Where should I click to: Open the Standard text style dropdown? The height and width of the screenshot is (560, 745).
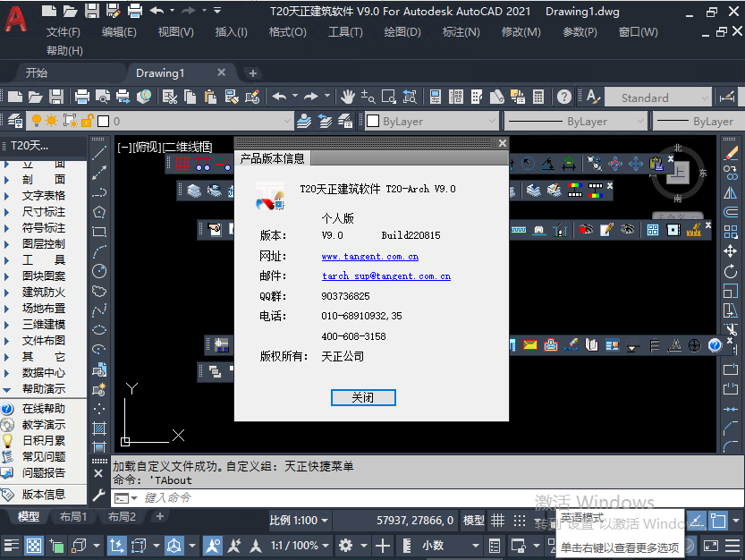pyautogui.click(x=658, y=98)
